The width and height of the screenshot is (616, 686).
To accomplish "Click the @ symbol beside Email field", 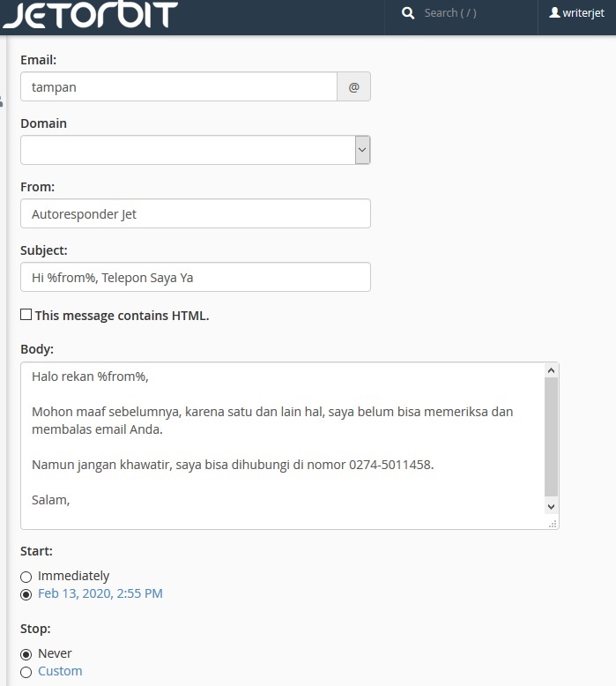I will pos(353,86).
